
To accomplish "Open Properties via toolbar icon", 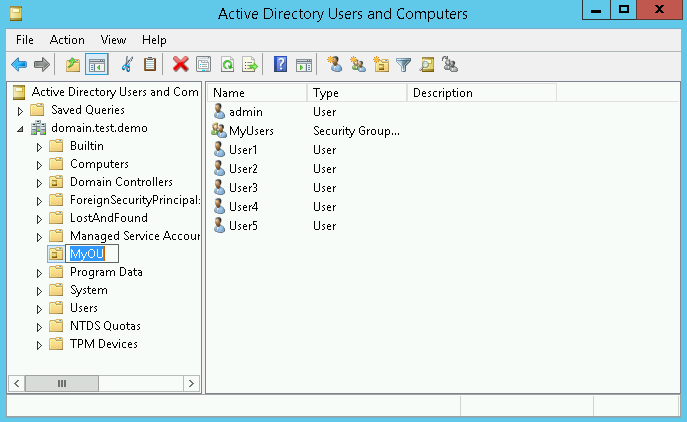I will coord(203,65).
